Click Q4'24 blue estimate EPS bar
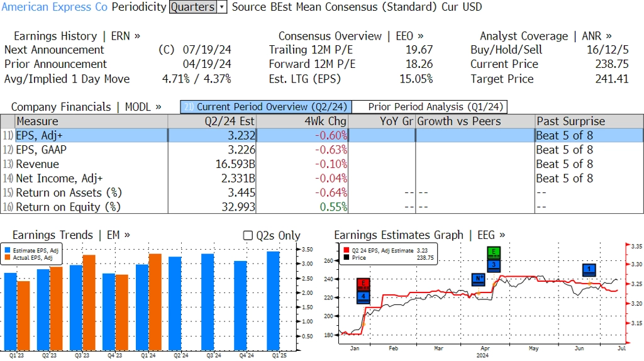The width and height of the screenshot is (644, 361). tap(240, 306)
